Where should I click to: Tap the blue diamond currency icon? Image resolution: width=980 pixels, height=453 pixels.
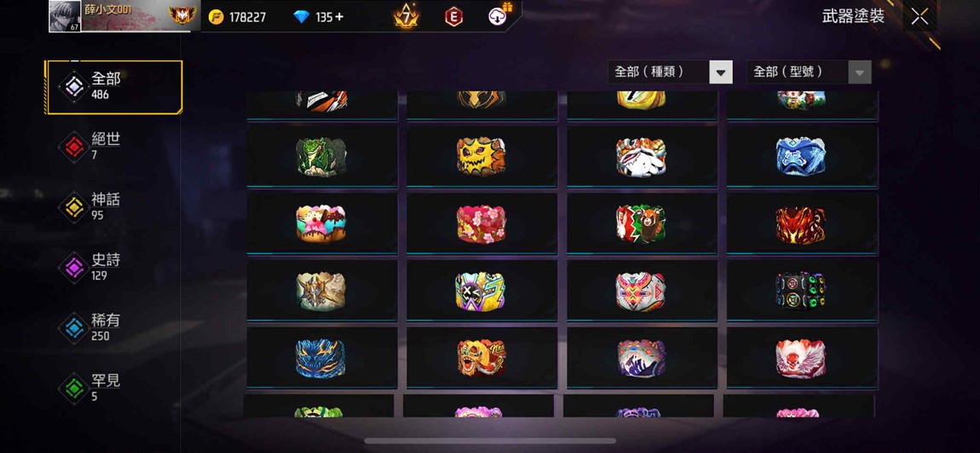[302, 17]
